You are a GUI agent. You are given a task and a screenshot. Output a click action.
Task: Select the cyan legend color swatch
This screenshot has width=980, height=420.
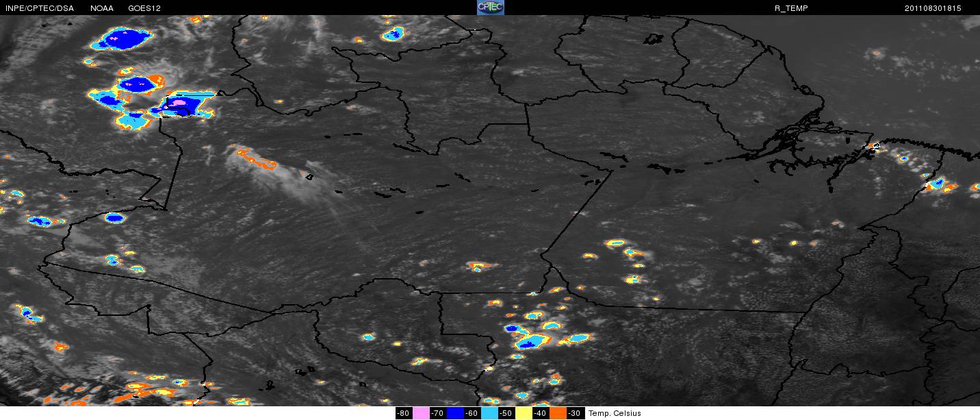pos(490,413)
